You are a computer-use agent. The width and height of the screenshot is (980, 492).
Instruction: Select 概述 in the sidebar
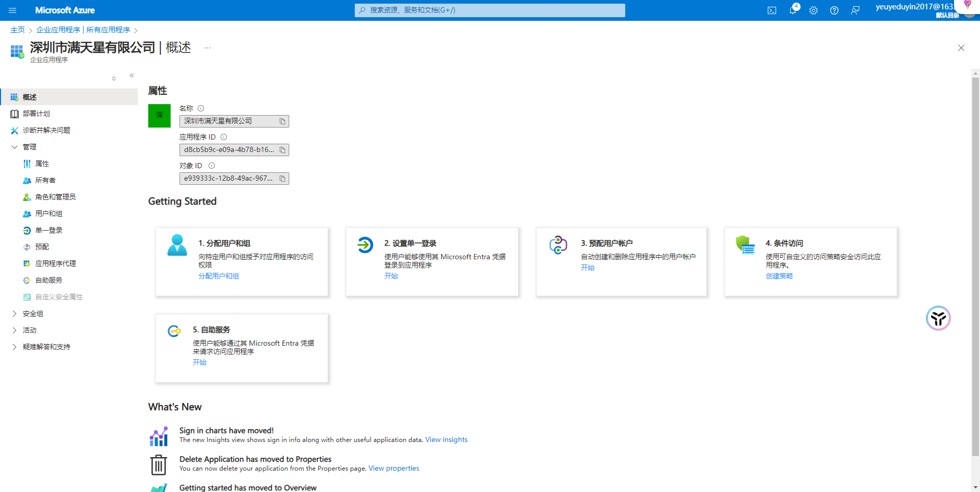coord(69,97)
